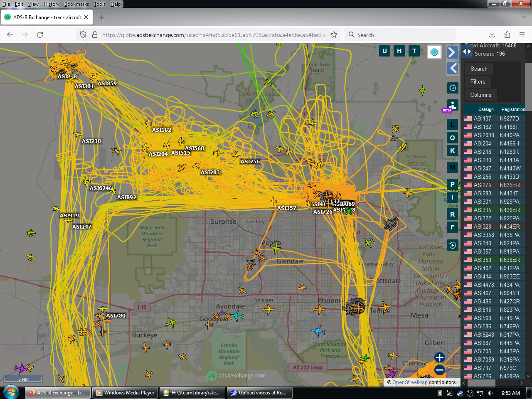Image resolution: width=532 pixels, height=399 pixels.
Task: Select the teal aircraft near Goodyear
Action: click(237, 316)
